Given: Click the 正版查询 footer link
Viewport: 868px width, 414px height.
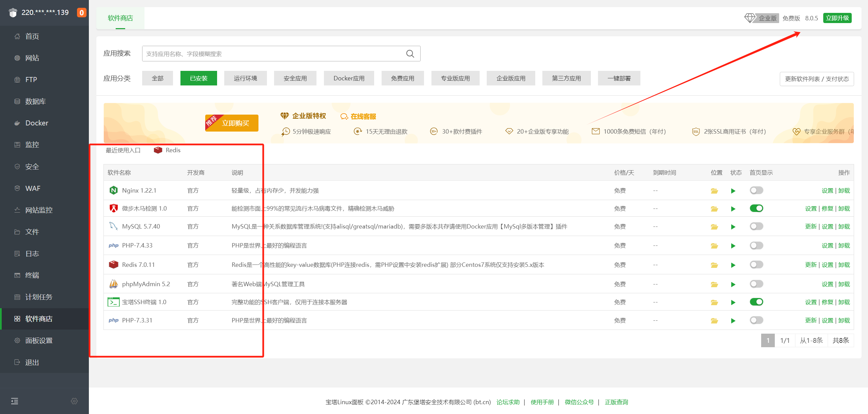Looking at the screenshot, I should (616, 402).
